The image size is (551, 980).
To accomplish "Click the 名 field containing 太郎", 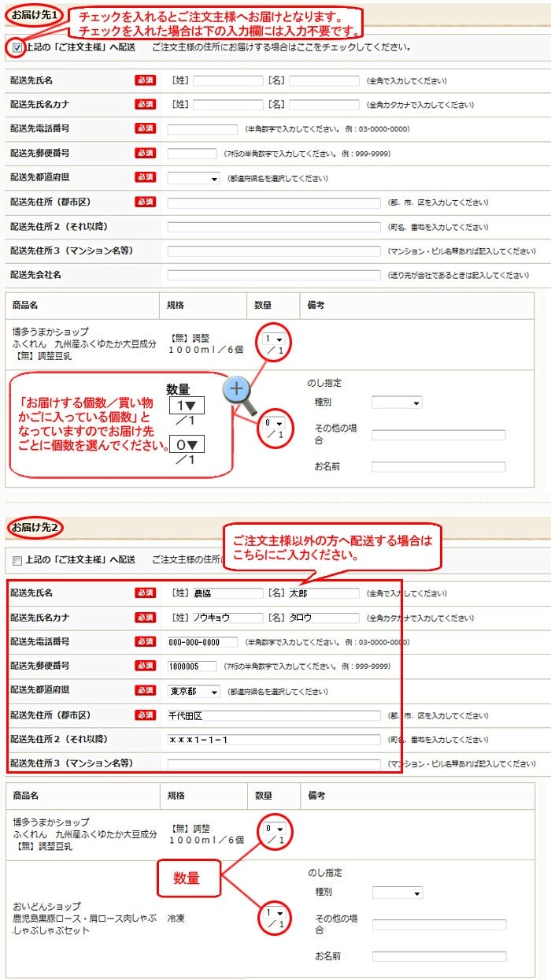I will point(324,593).
